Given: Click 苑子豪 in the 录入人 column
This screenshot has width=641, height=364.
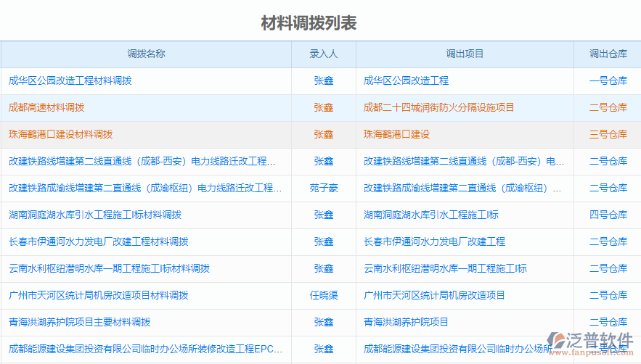Looking at the screenshot, I should [324, 188].
